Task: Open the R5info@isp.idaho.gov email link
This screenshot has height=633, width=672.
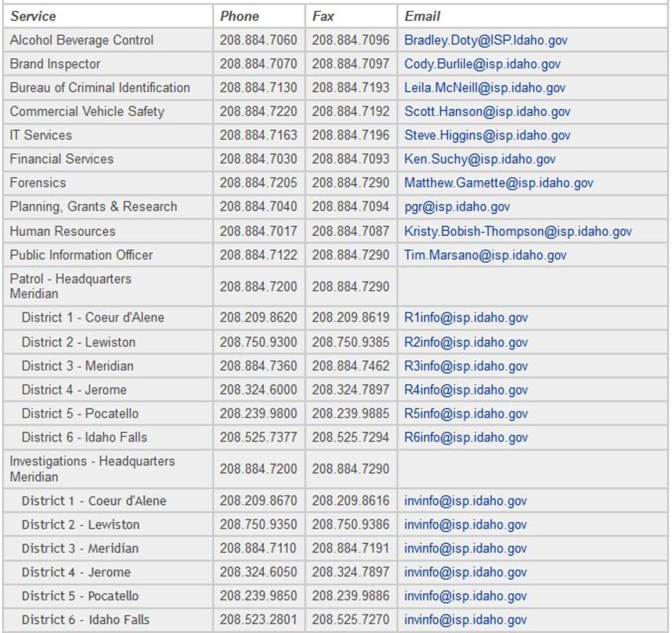Action: pos(466,414)
